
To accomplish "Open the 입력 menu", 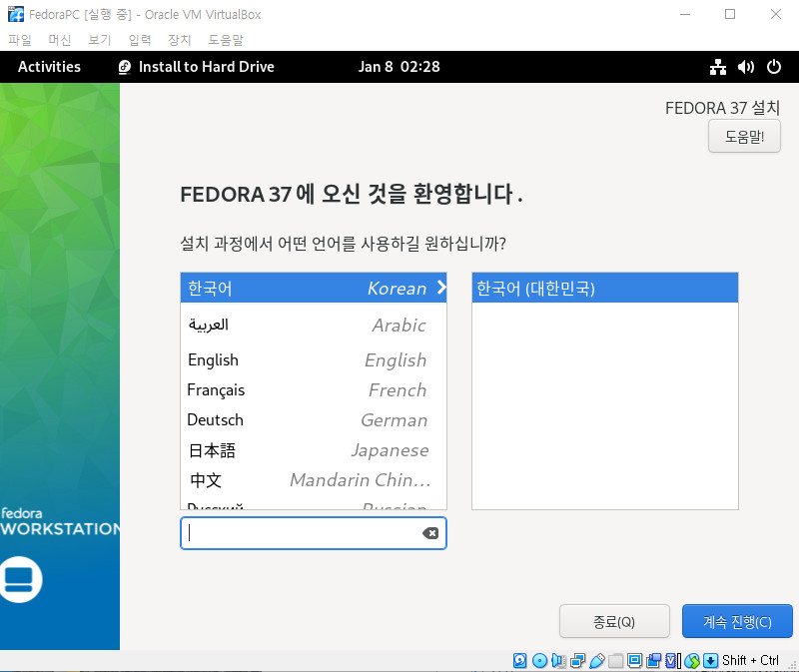I will coord(140,40).
